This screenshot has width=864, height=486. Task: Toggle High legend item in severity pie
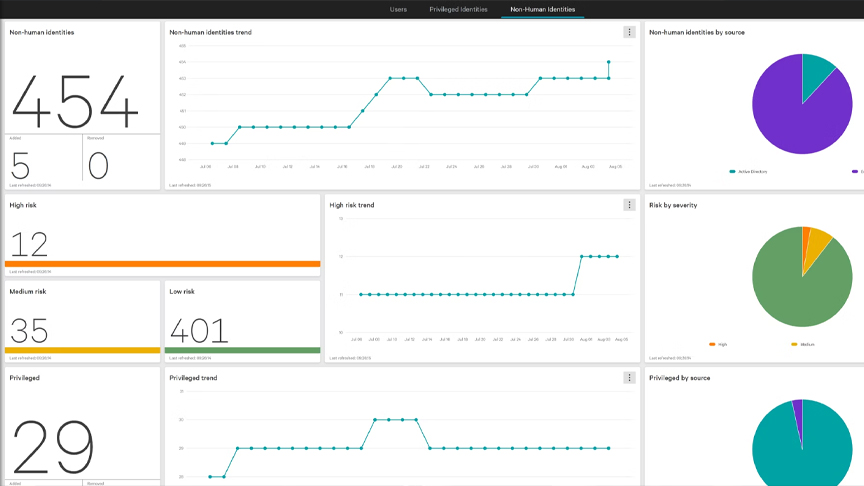click(x=719, y=344)
